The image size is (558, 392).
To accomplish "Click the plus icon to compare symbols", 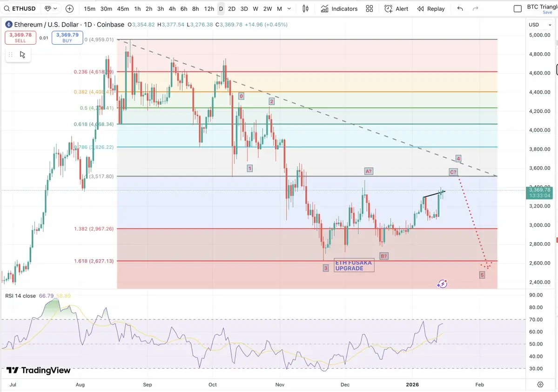I will point(70,8).
